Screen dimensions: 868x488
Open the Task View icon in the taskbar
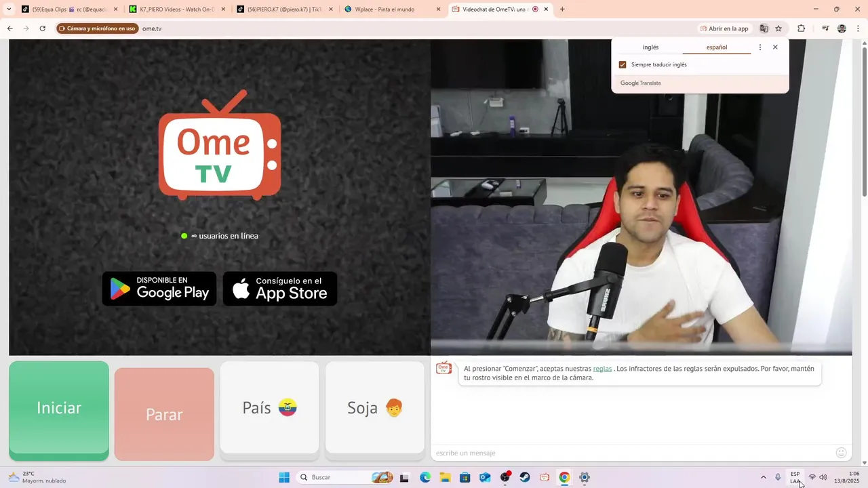point(405,477)
